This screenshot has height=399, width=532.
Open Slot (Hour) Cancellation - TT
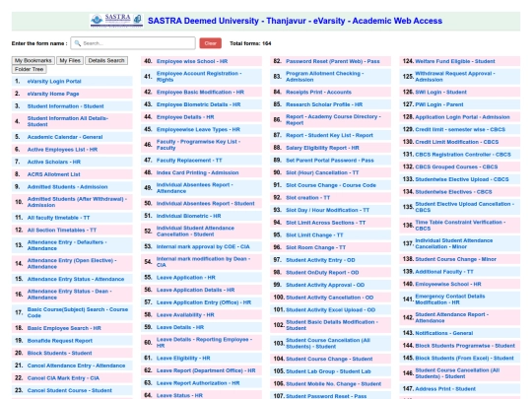pos(322,172)
